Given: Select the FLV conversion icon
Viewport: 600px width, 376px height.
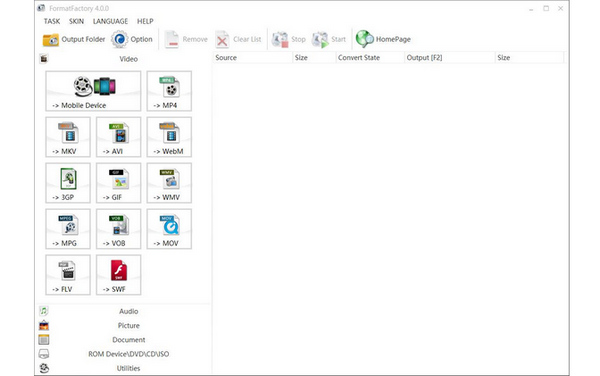Looking at the screenshot, I should pyautogui.click(x=68, y=275).
